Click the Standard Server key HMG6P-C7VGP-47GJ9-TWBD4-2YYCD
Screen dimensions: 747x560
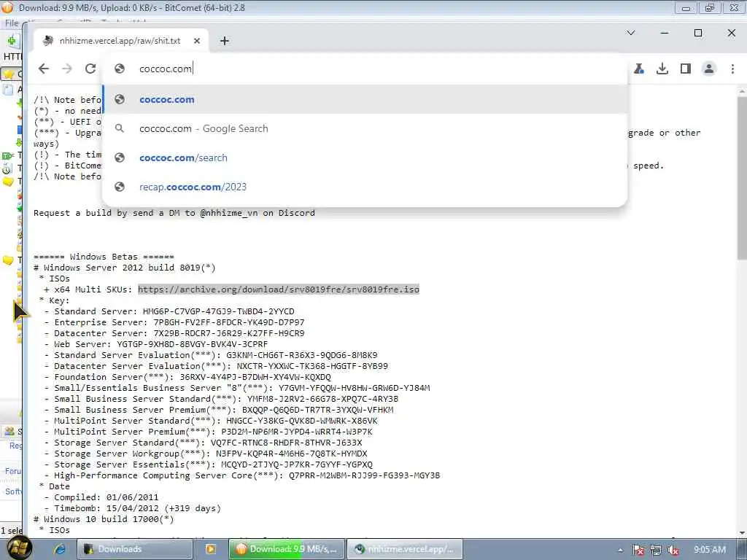[219, 311]
